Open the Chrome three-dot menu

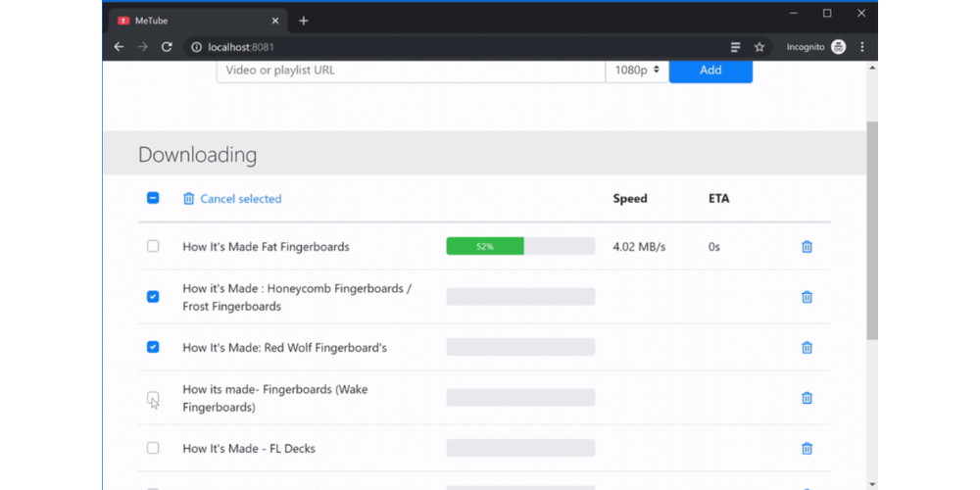pos(862,47)
